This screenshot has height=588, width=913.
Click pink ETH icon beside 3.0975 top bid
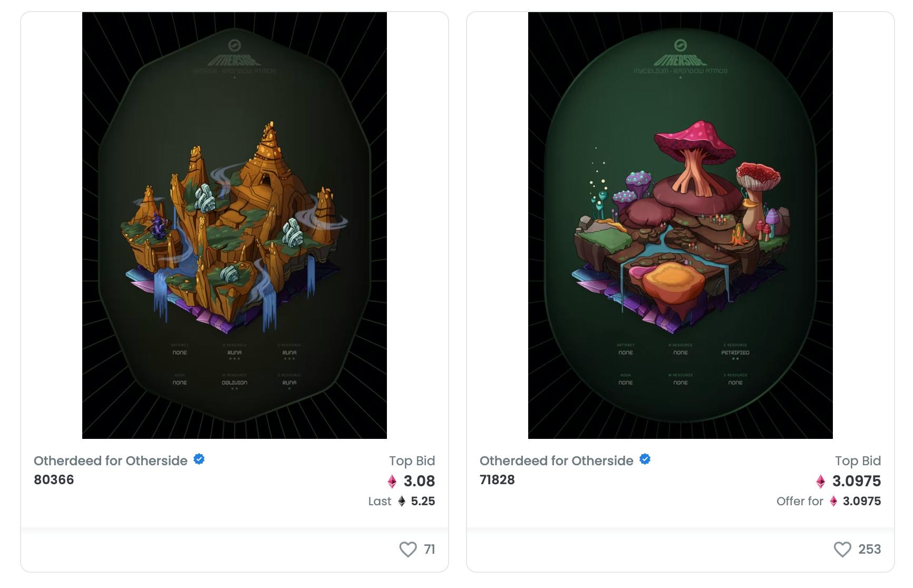pyautogui.click(x=821, y=481)
